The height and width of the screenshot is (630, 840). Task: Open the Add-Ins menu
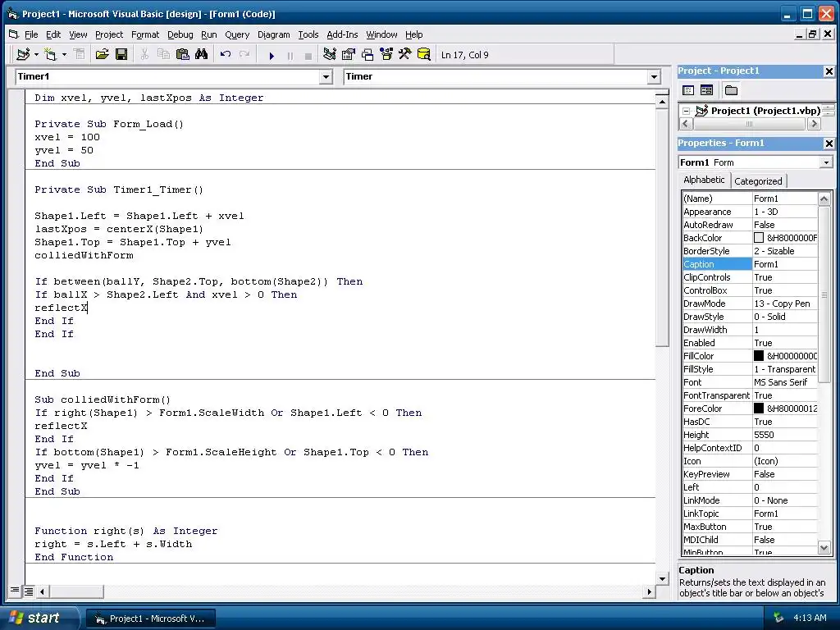(342, 34)
